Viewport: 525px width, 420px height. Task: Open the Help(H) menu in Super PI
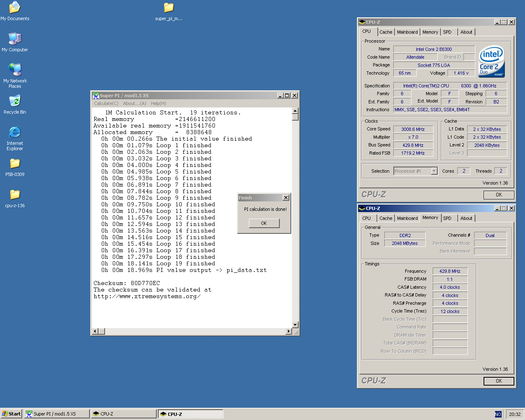[x=158, y=103]
